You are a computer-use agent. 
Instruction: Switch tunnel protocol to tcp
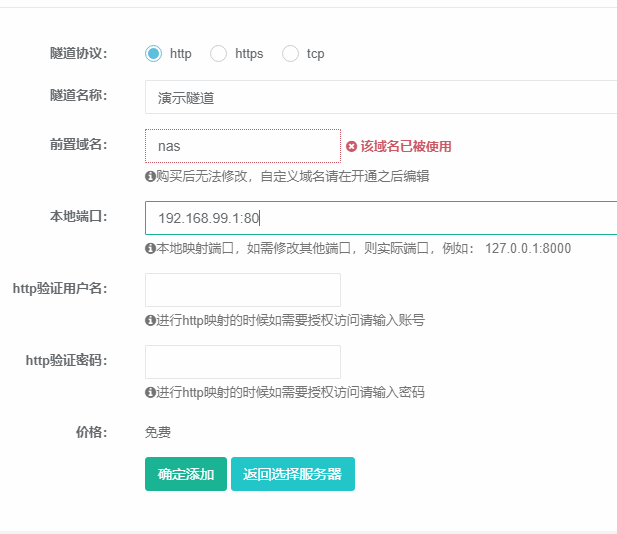point(290,54)
